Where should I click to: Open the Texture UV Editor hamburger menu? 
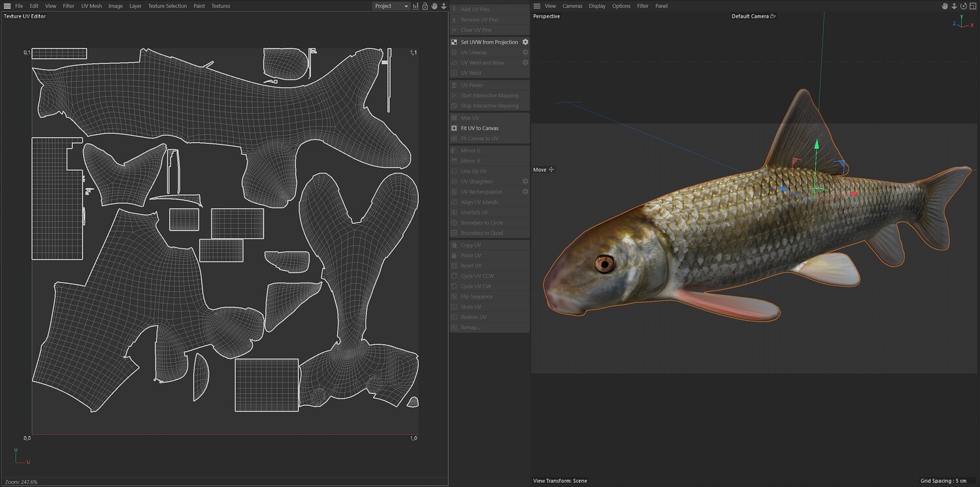click(x=7, y=6)
